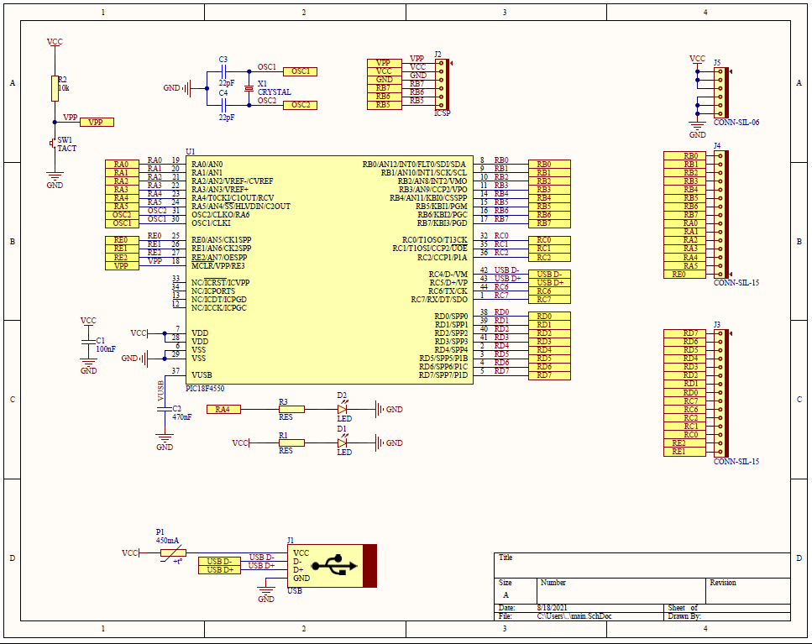The width and height of the screenshot is (812, 644).
Task: Select the OSC1 port right of crystal X1
Action: coord(300,71)
